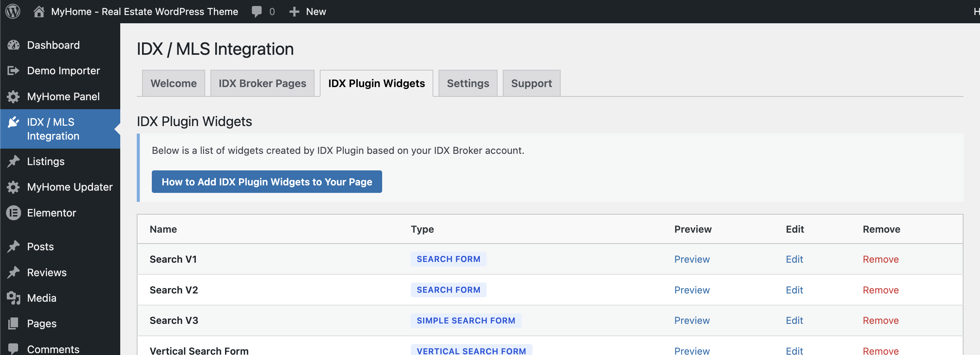The height and width of the screenshot is (355, 980).
Task: Select IDX / MLS Integration menu item
Action: tap(60, 129)
